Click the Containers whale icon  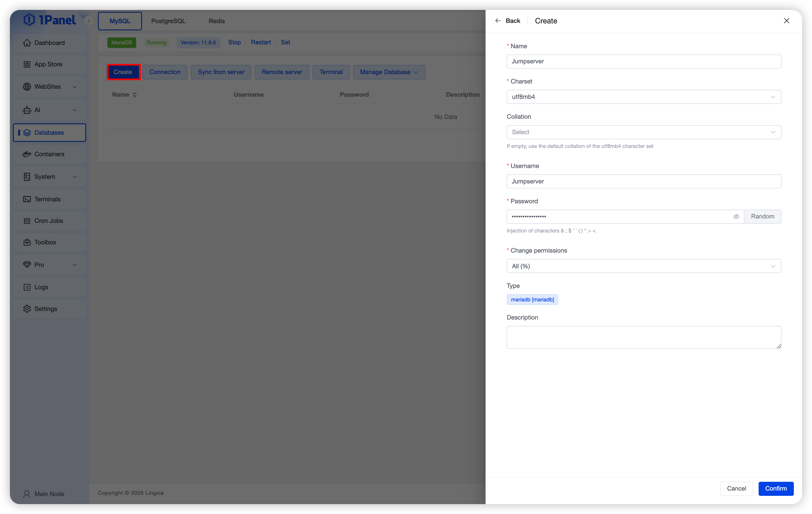27,154
